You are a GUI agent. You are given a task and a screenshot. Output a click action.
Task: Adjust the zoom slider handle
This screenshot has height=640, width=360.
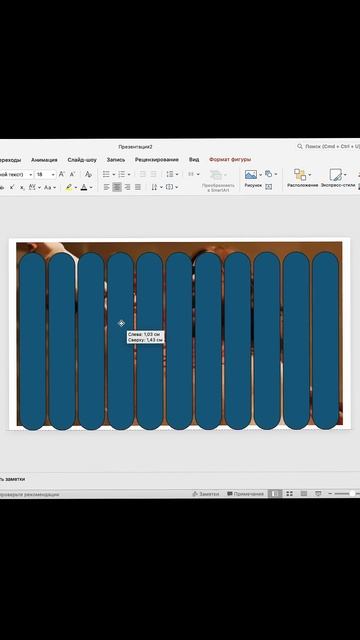(352, 494)
